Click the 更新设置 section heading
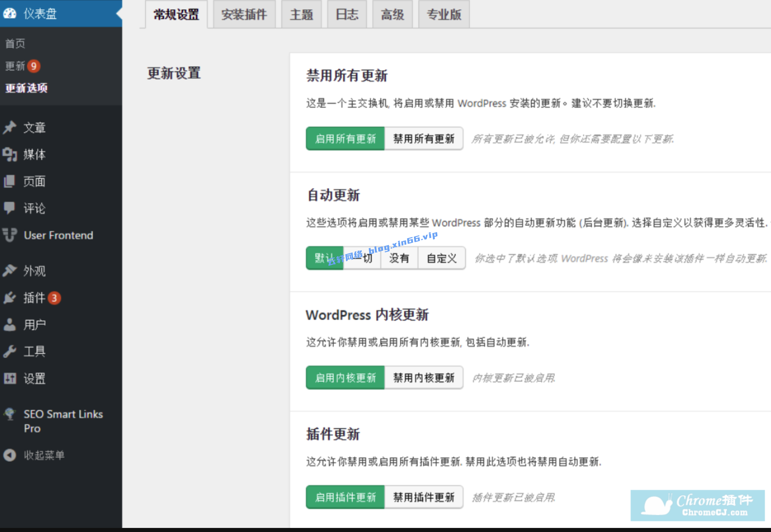771x532 pixels. click(x=174, y=73)
